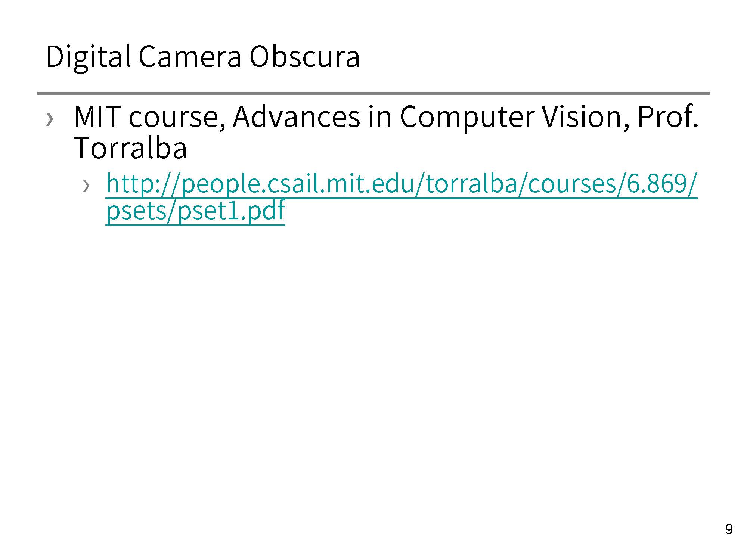This screenshot has height=560, width=747.
Task: Click the word Advances in the bullet
Action: tap(296, 117)
